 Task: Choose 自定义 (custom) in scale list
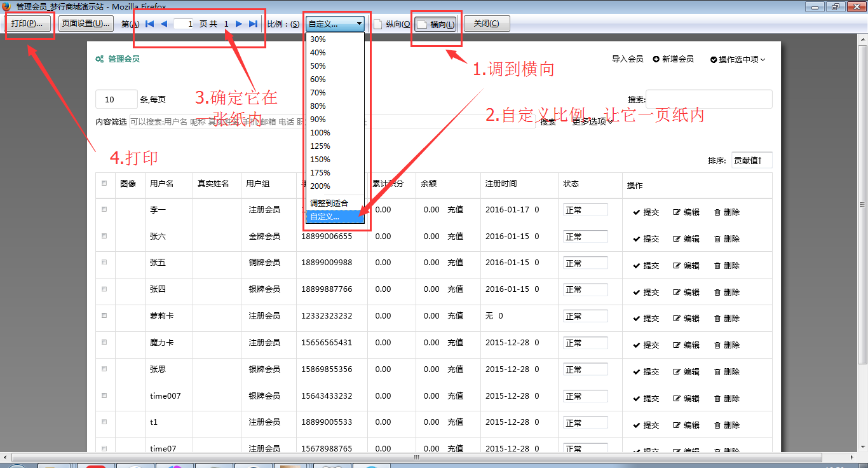[335, 217]
